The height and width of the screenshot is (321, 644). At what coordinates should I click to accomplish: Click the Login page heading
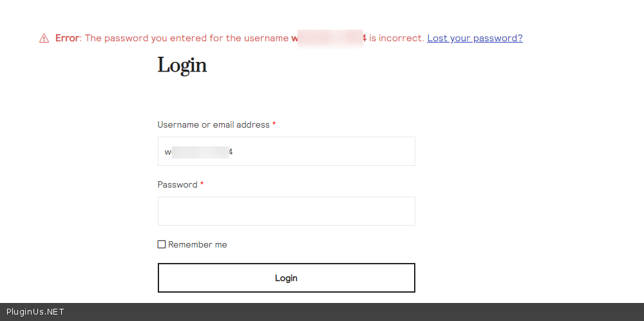tap(182, 65)
